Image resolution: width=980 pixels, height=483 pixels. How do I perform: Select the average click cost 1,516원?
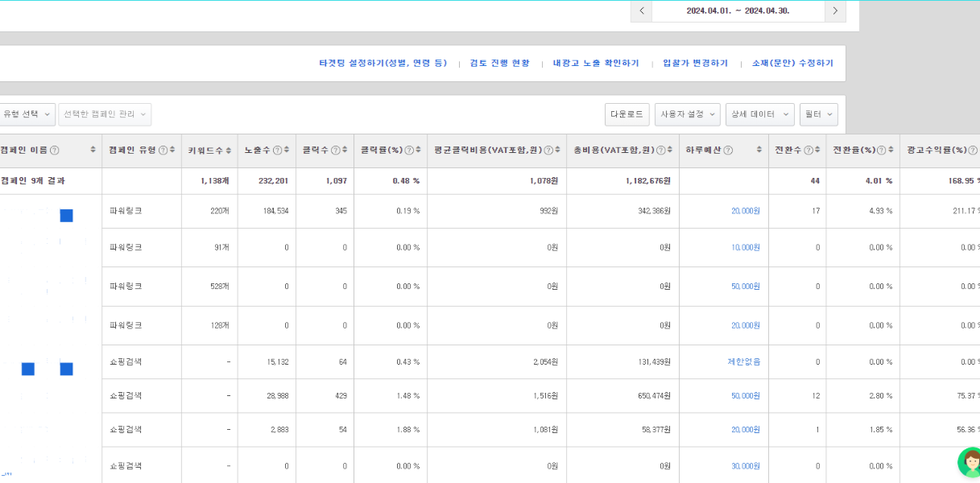tap(546, 395)
